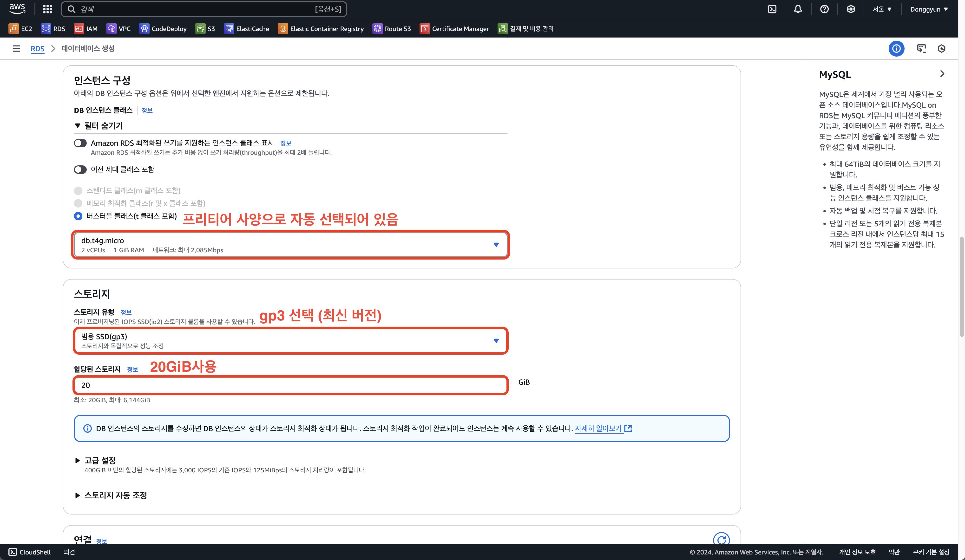Viewport: 965px width, 560px height.
Task: Open 쿠키 기본 설정 footer link
Action: 931,552
